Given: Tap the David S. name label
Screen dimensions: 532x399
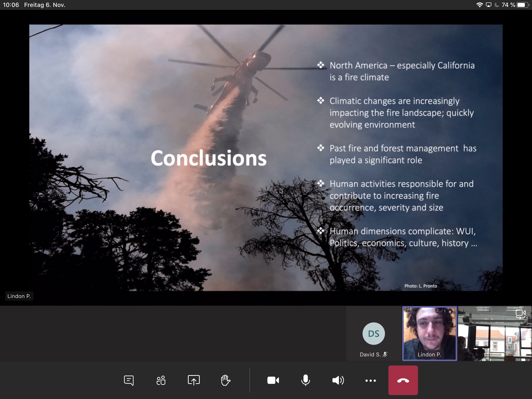Looking at the screenshot, I should pyautogui.click(x=370, y=354).
